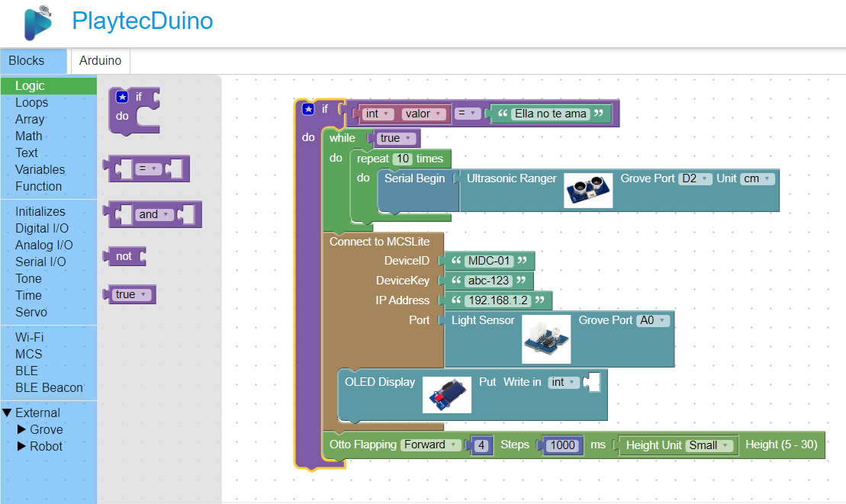Switch to the Arduino tab
This screenshot has height=504, width=846.
[100, 61]
